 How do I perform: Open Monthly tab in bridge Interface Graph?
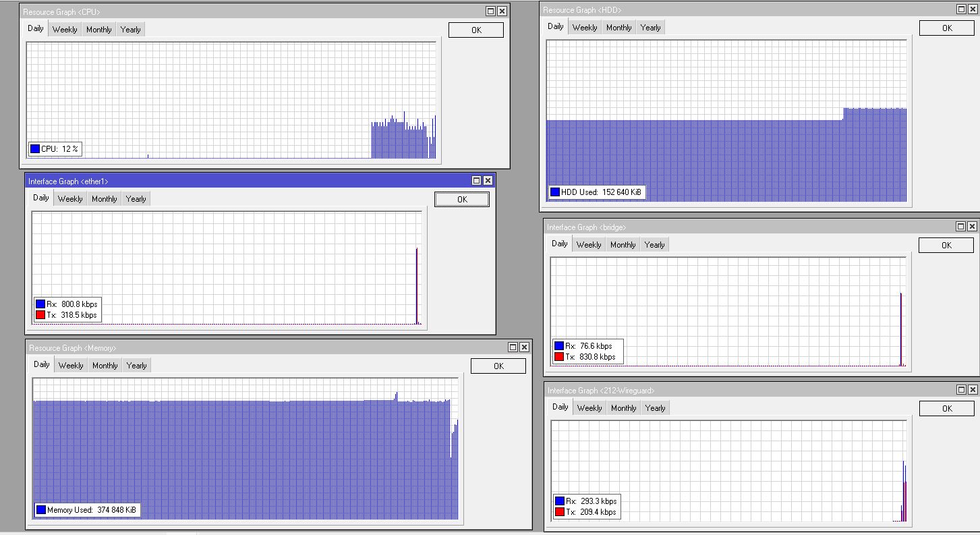click(x=623, y=245)
